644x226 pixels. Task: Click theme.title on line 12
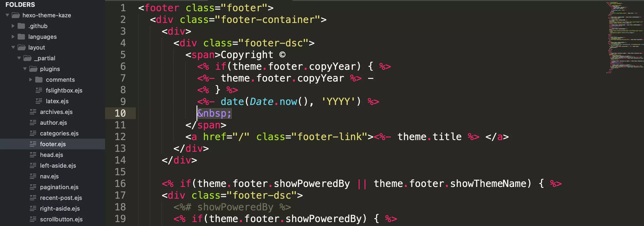(429, 137)
